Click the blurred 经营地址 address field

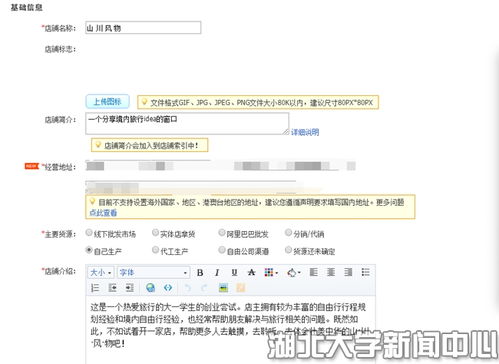[220, 166]
